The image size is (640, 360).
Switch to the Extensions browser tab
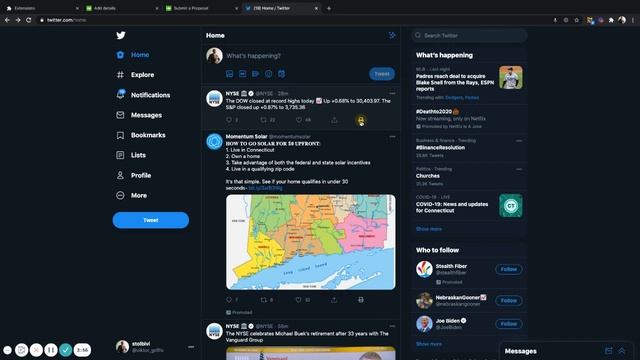coord(42,8)
